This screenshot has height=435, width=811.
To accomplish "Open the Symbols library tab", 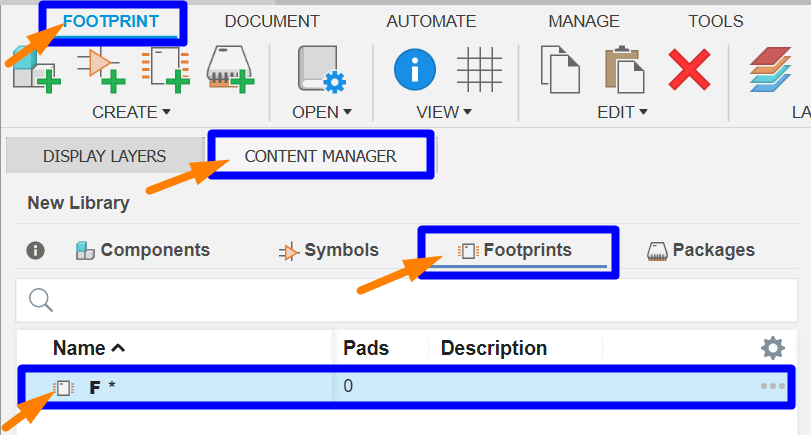I will (329, 250).
